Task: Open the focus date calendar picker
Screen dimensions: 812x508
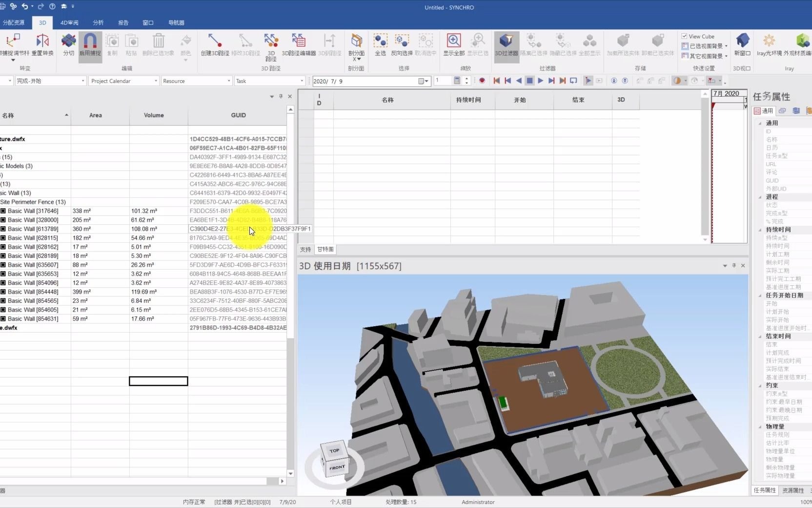Action: [423, 81]
